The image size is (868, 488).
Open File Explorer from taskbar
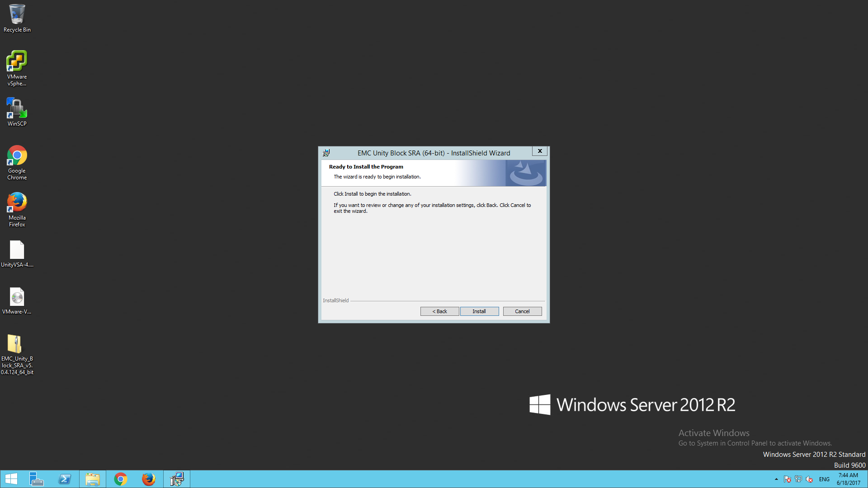click(93, 479)
